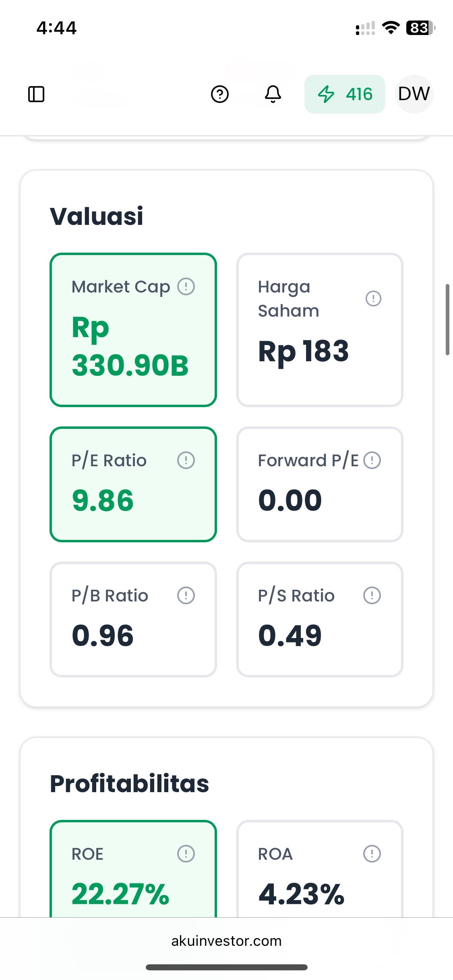Show info for Market Cap
453x980 pixels.
tap(186, 287)
